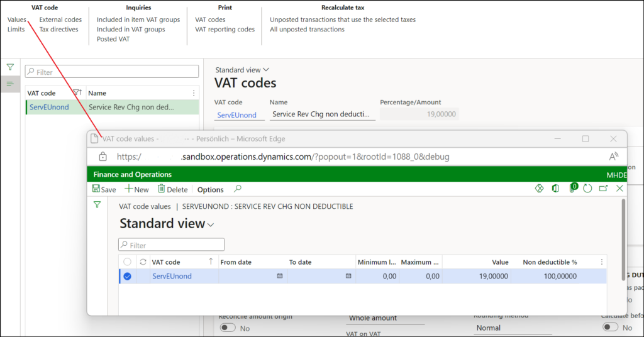Image resolution: width=644 pixels, height=337 pixels.
Task: Click the Read aloud icon in address bar
Action: coord(613,157)
